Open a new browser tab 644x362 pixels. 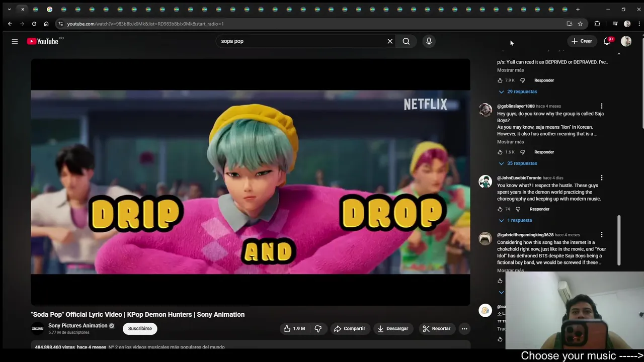[578, 10]
